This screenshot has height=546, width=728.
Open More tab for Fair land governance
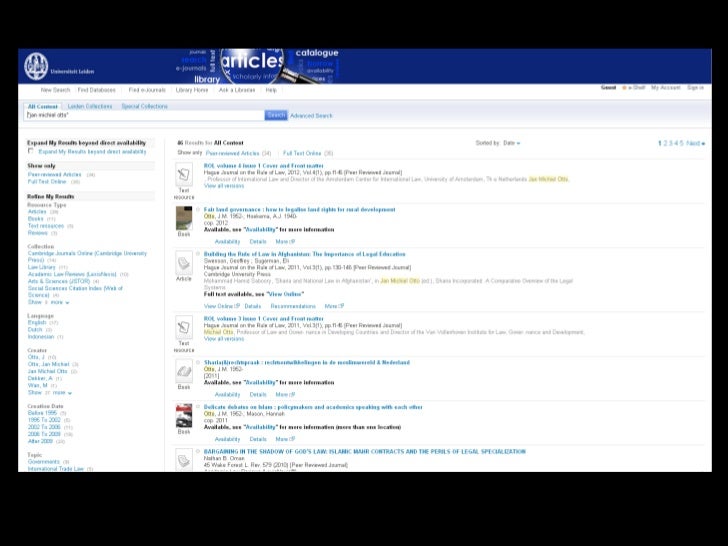pyautogui.click(x=285, y=241)
